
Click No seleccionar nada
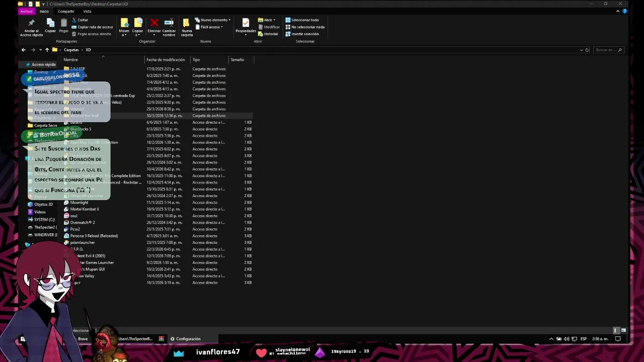(x=305, y=27)
